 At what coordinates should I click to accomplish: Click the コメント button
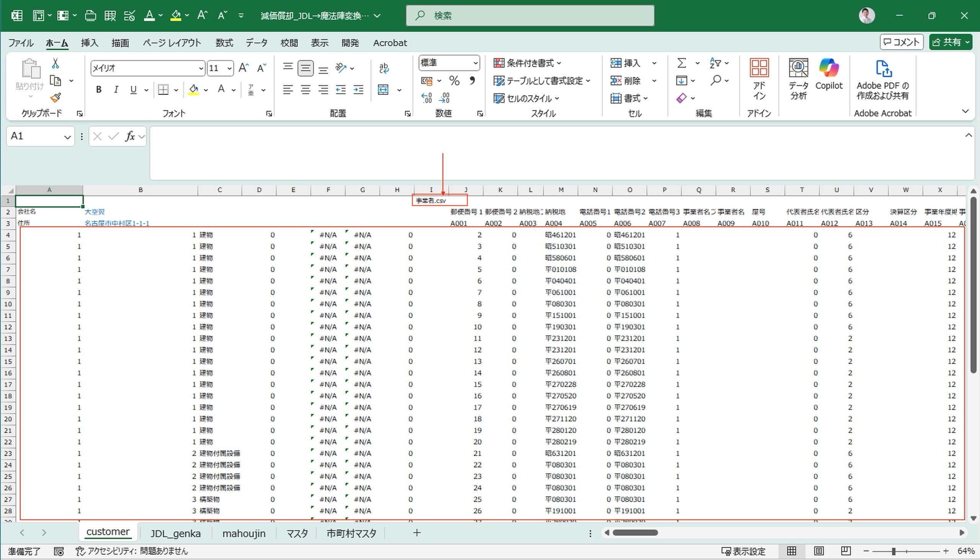pyautogui.click(x=902, y=42)
